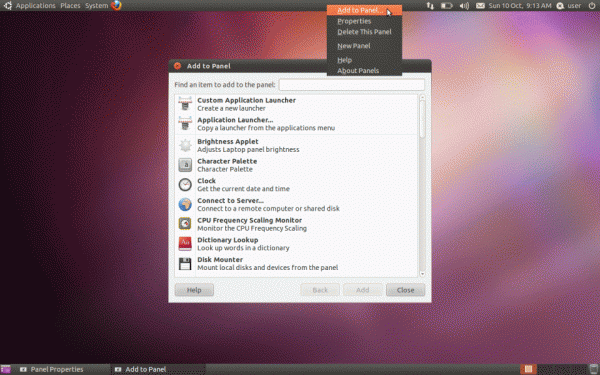Click the find item search field

point(352,85)
